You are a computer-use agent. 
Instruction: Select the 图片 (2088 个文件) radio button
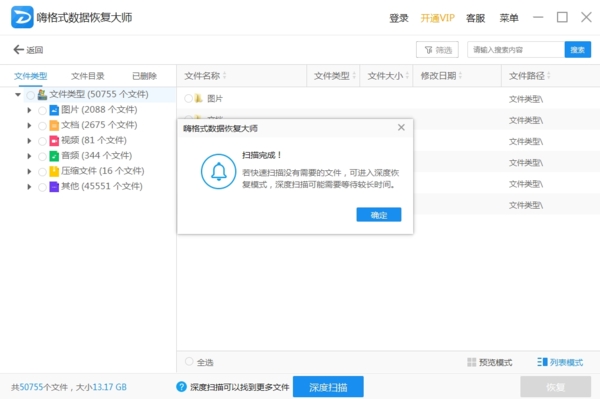[x=42, y=111]
